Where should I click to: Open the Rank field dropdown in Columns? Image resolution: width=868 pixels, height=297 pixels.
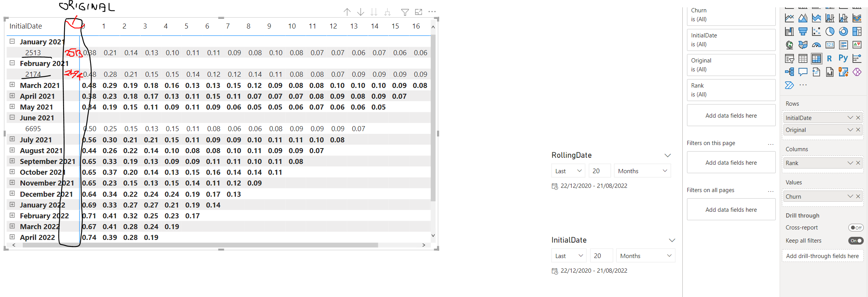click(x=850, y=163)
